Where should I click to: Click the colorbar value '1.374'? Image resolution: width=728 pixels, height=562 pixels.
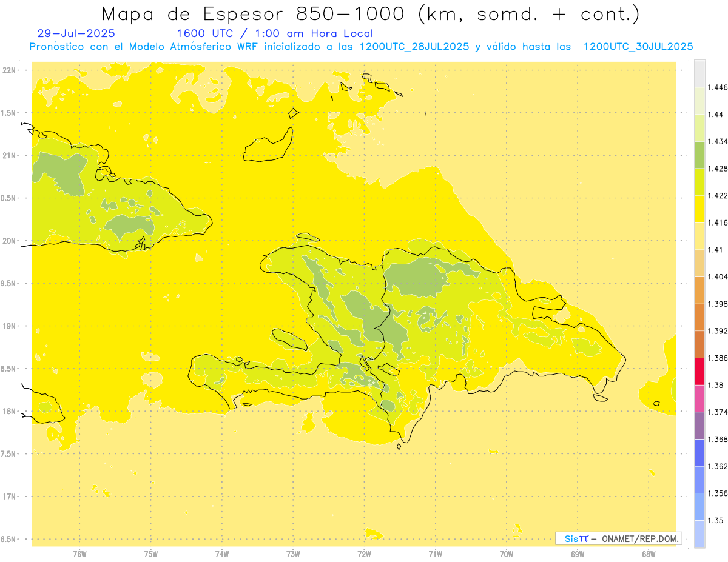(719, 412)
